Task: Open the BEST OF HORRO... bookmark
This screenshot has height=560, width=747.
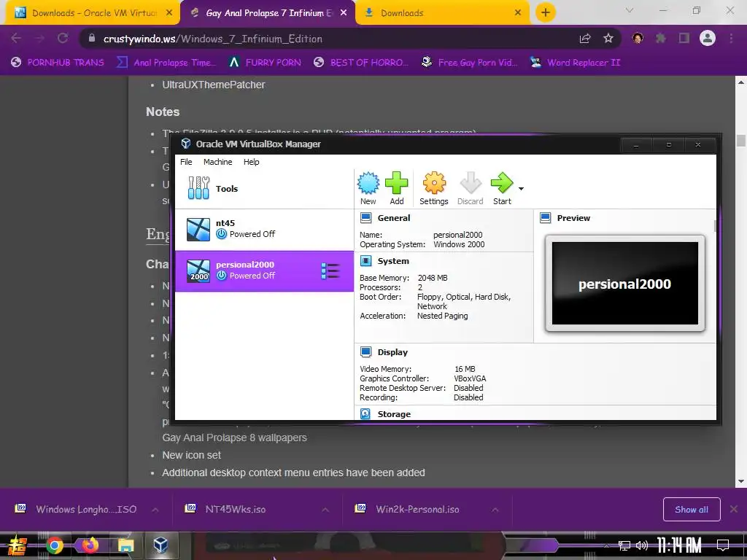Action: point(361,63)
